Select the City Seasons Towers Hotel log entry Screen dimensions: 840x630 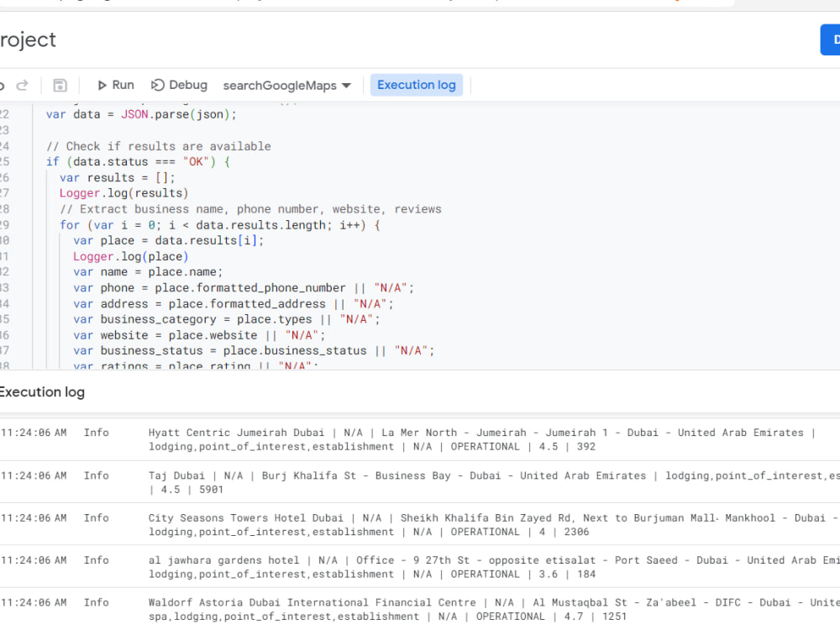coord(420,524)
